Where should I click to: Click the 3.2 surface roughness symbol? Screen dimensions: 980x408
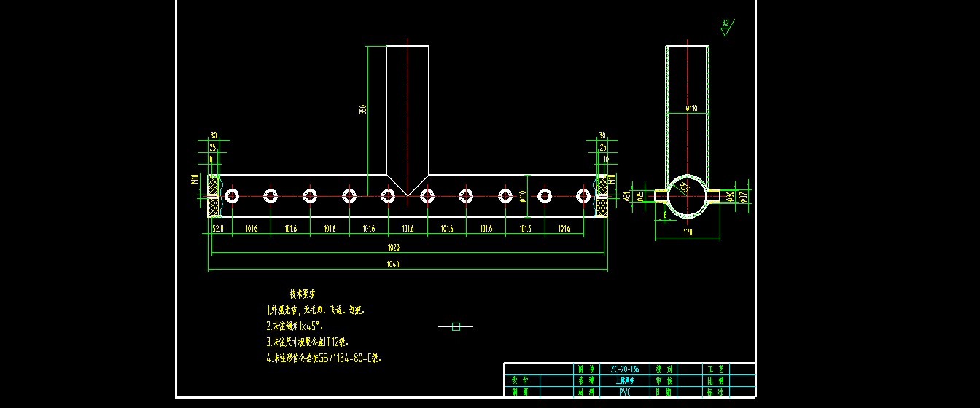click(x=726, y=27)
